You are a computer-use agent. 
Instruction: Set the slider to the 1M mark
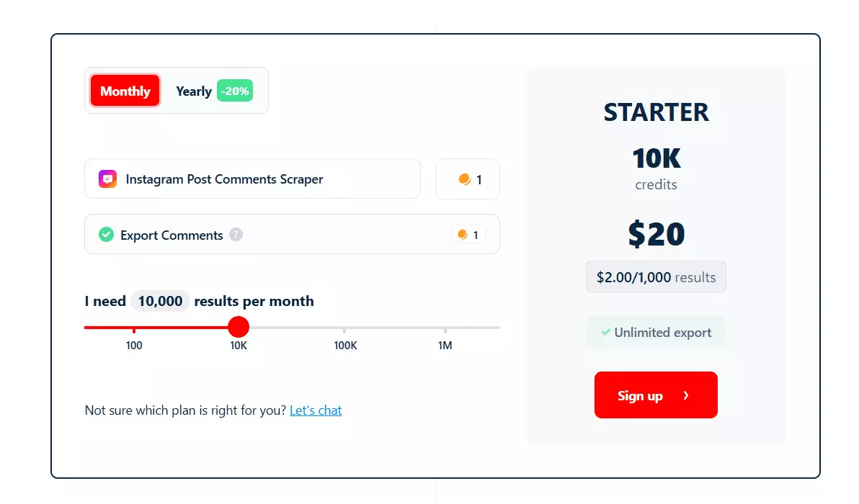coord(445,328)
